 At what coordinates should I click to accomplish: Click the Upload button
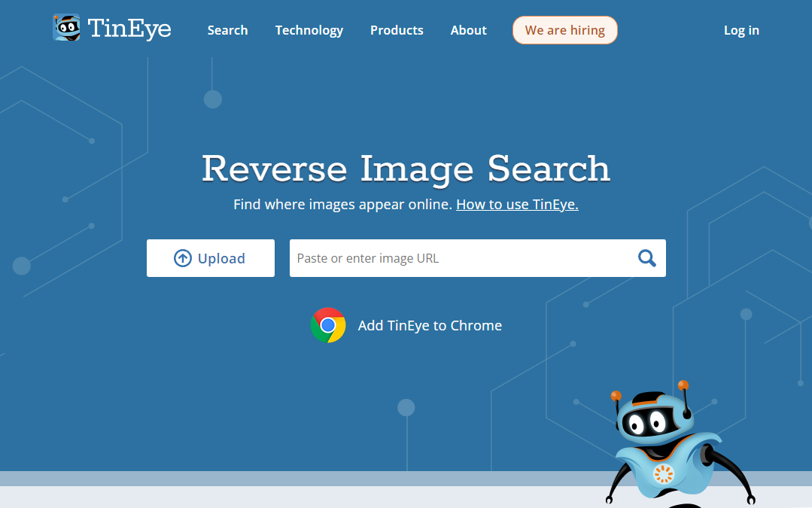[x=210, y=258]
